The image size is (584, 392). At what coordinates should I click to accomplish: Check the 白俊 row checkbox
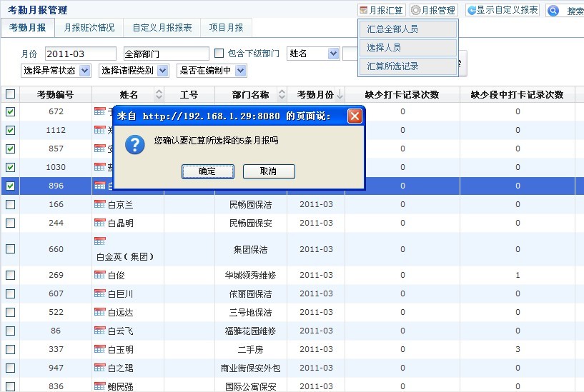11,275
